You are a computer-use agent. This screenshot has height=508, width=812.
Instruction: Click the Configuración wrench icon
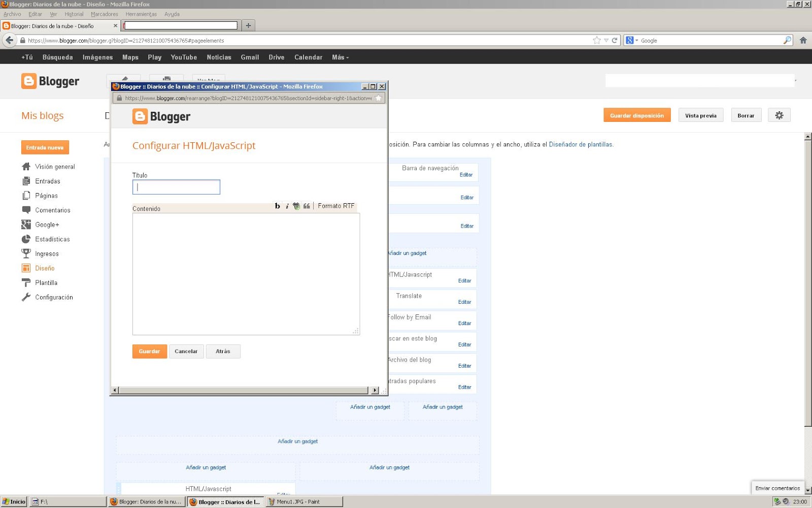coord(26,297)
